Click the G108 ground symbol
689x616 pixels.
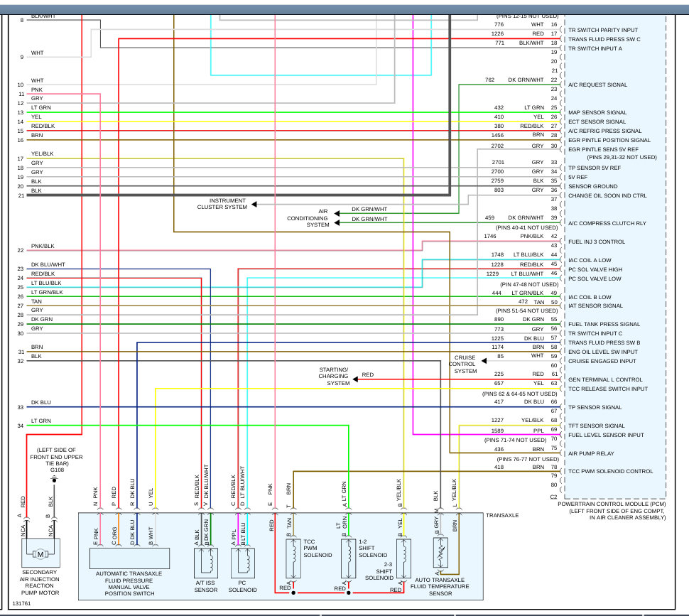coord(55,479)
